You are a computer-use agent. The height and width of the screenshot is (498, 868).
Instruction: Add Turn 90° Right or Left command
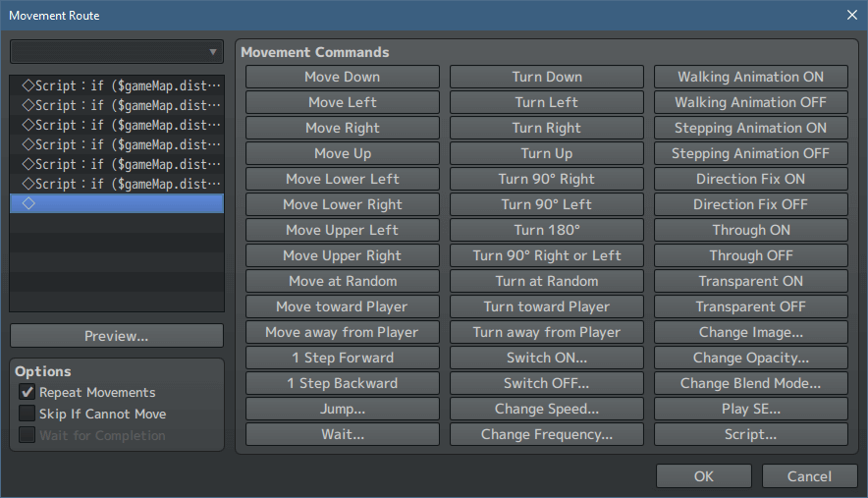[547, 255]
